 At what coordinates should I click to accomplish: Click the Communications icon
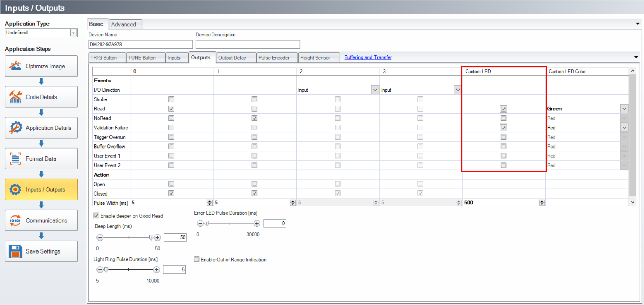pos(15,220)
